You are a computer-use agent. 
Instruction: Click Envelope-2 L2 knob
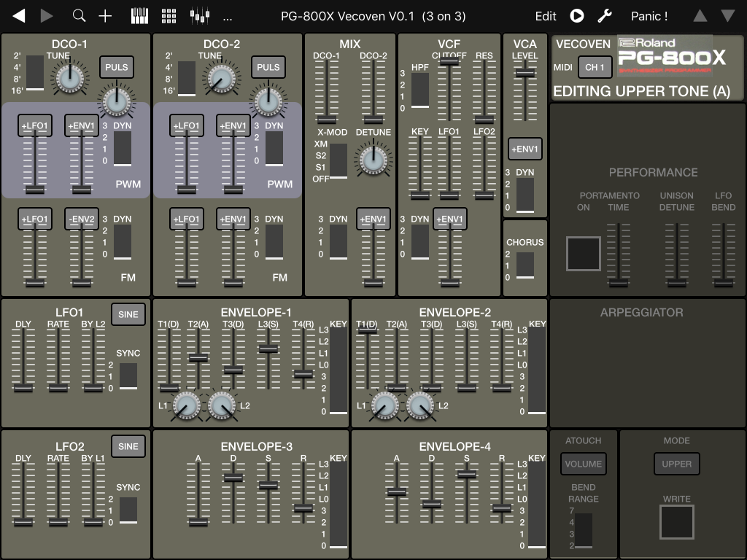pos(419,405)
